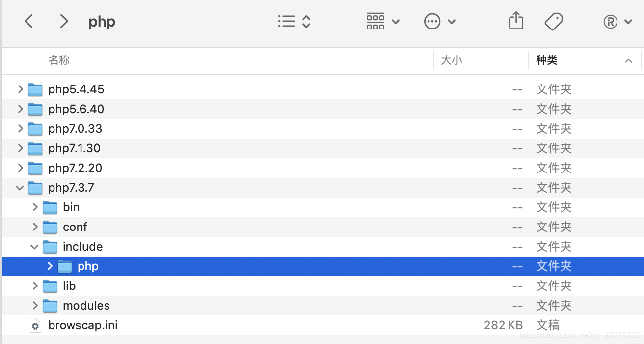Viewport: 644px width, 344px height.
Task: Click the 名称 column header
Action: coord(59,60)
